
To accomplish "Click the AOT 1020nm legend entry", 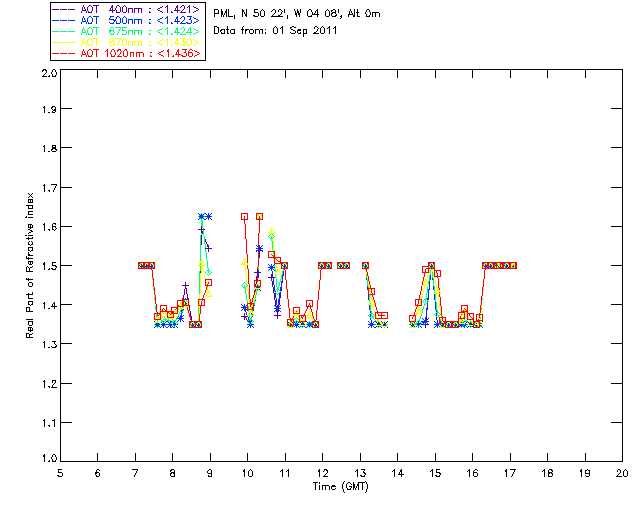I will [x=127, y=53].
